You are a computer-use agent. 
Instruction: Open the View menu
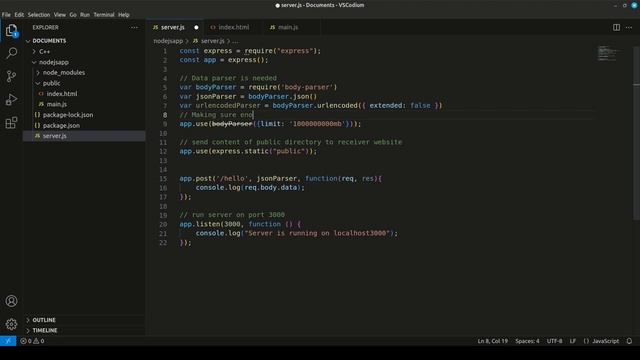point(60,15)
